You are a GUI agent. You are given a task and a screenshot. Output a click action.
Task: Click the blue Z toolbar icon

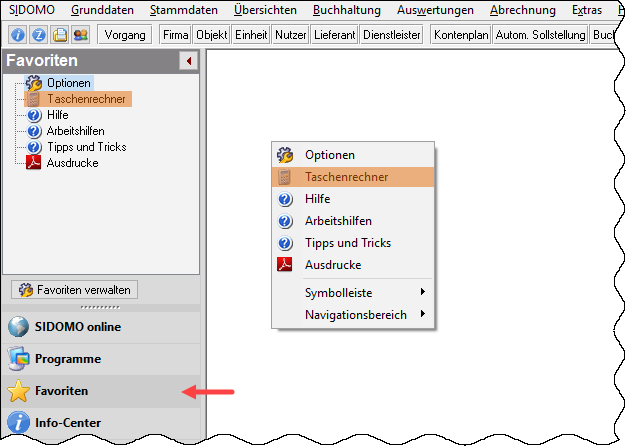(x=39, y=35)
